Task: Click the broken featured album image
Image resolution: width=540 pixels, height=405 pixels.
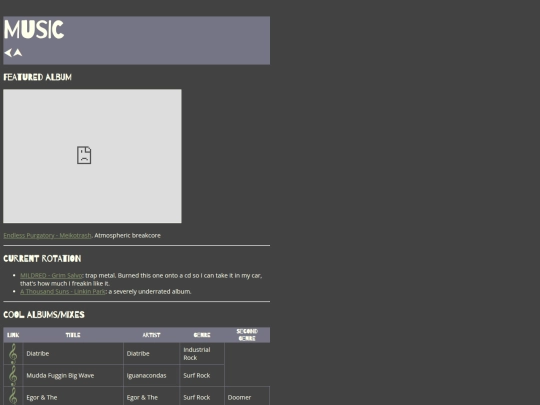Action: pos(92,156)
